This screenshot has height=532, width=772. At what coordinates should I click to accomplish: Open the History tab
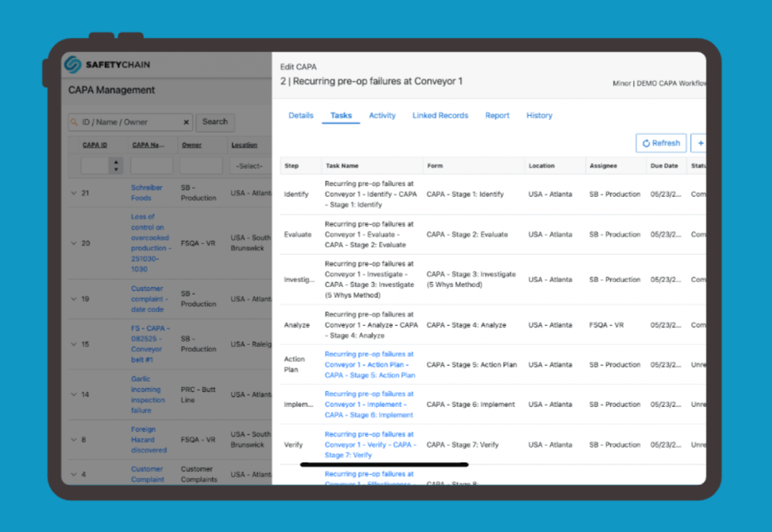[x=539, y=115]
